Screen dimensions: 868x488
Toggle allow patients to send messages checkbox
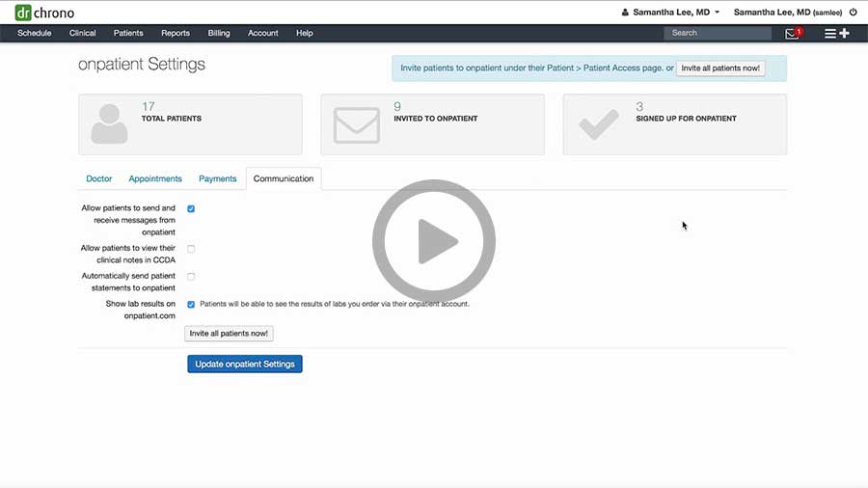point(191,208)
